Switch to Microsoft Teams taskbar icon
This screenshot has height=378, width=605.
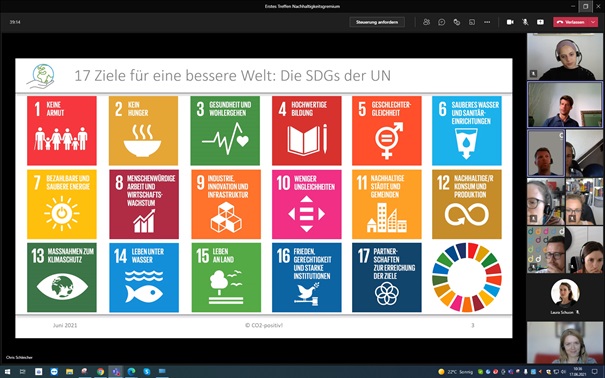[116, 372]
